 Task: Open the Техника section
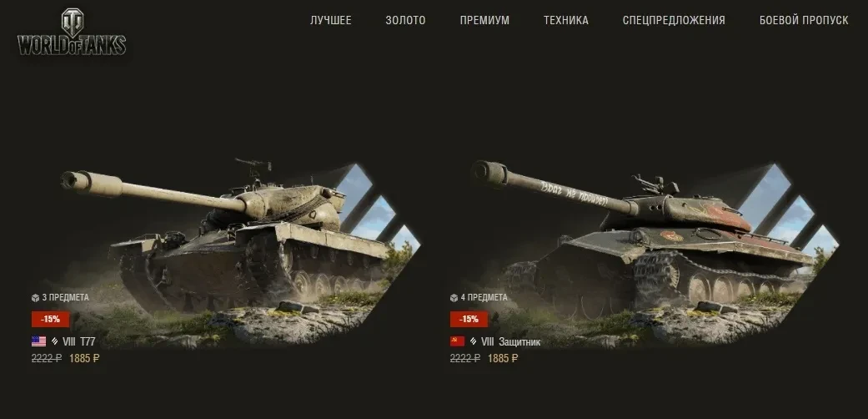coord(566,20)
